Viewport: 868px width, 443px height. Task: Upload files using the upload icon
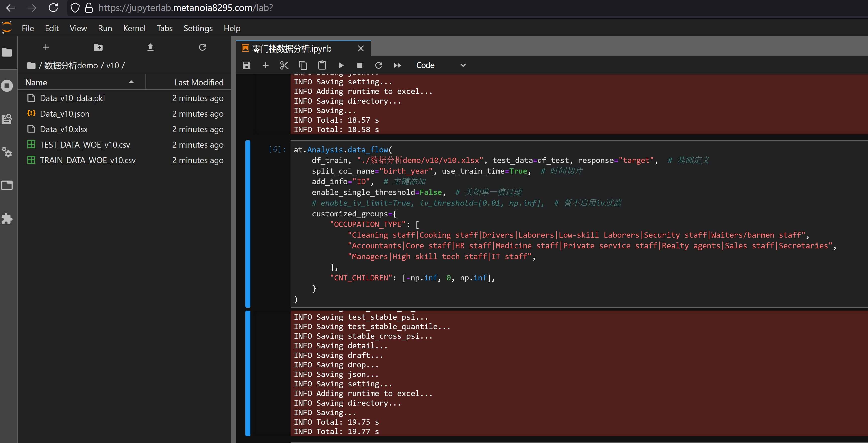(x=150, y=47)
